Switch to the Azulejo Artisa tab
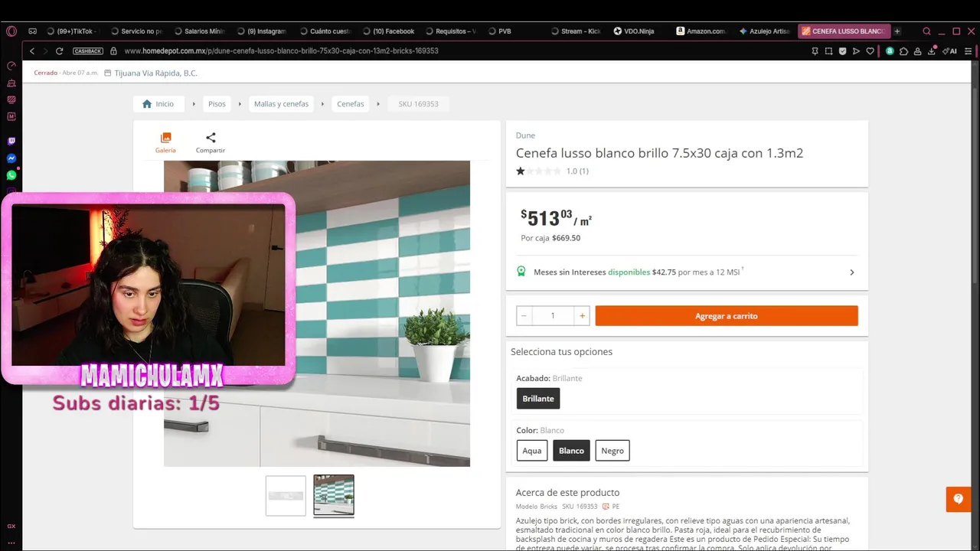 point(763,31)
